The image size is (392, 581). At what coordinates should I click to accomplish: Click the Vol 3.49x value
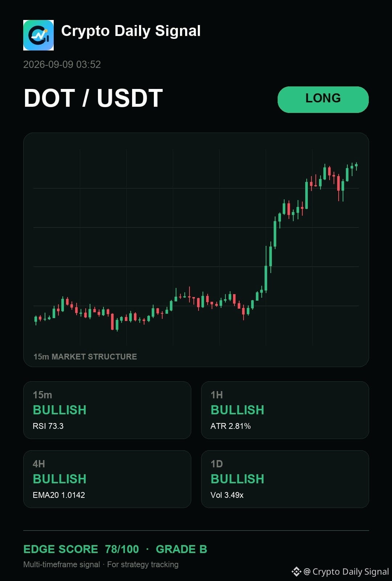pyautogui.click(x=227, y=495)
